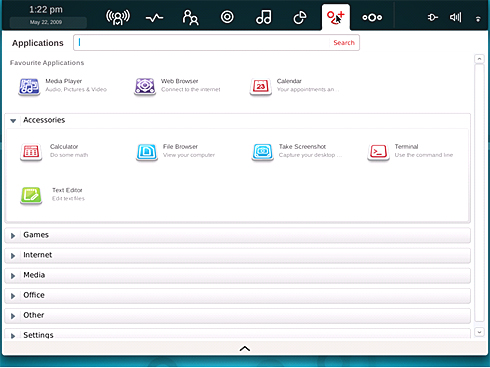Screen dimensions: 490x368
Task: Launch the Media Player icon
Action: pyautogui.click(x=29, y=86)
